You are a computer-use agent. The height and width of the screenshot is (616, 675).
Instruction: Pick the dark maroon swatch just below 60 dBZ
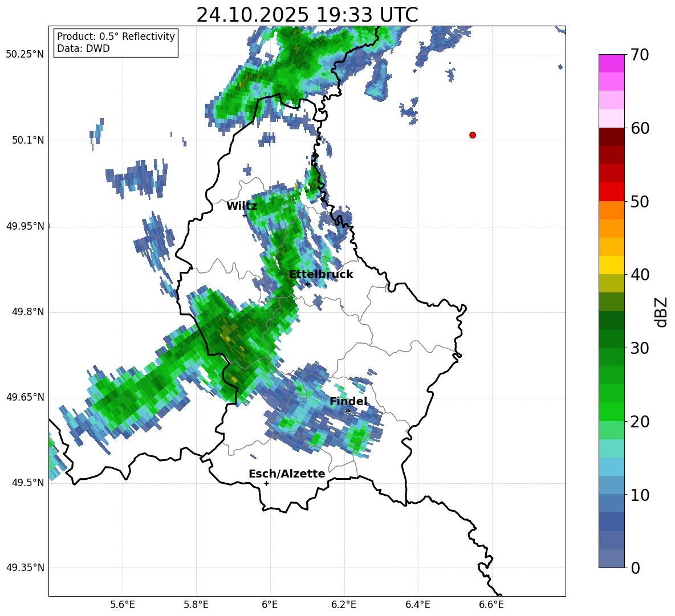(x=611, y=137)
